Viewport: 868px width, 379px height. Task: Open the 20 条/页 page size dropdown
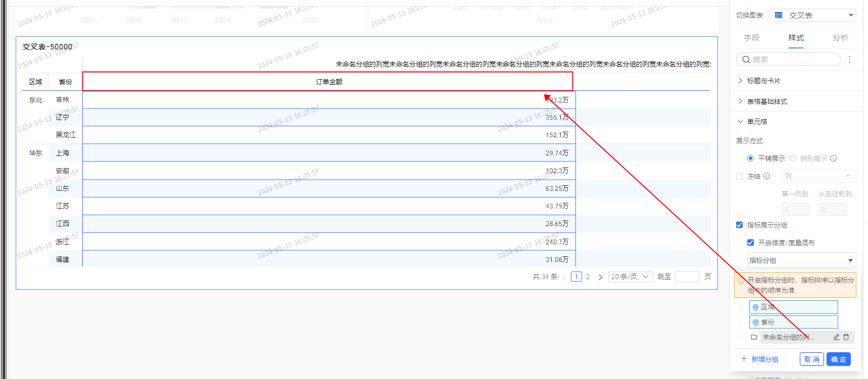click(x=630, y=277)
